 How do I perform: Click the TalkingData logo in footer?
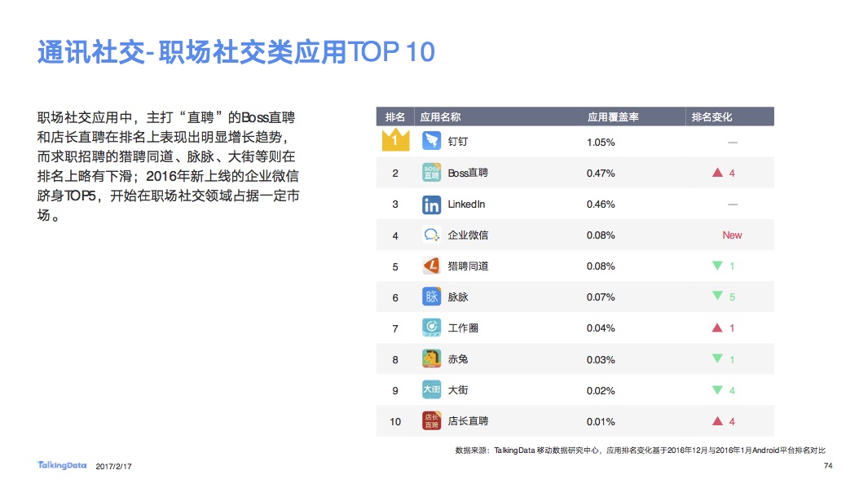pos(61,465)
